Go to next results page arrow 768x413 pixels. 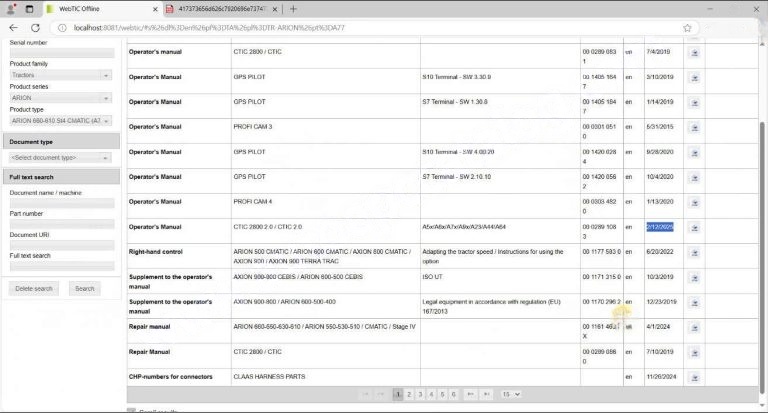470,394
